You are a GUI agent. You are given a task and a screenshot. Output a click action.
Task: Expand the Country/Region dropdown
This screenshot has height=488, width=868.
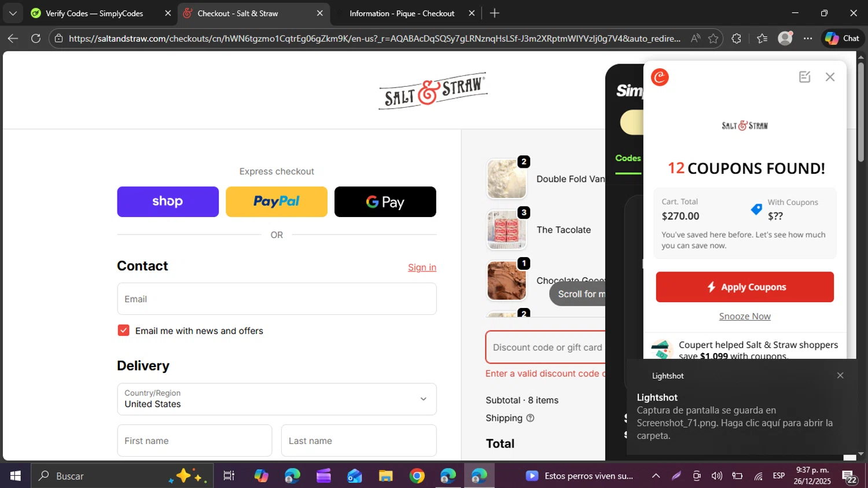point(277,399)
